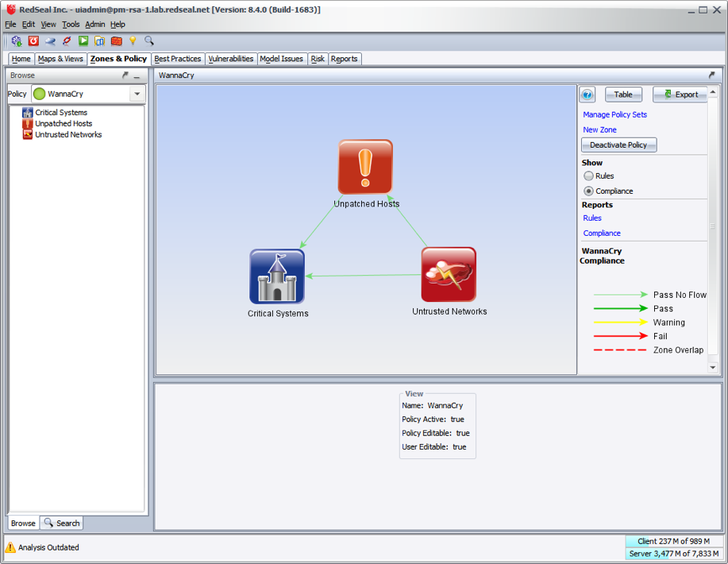Click the Browse panel undock arrow icon
This screenshot has height=564, width=728.
click(x=125, y=75)
